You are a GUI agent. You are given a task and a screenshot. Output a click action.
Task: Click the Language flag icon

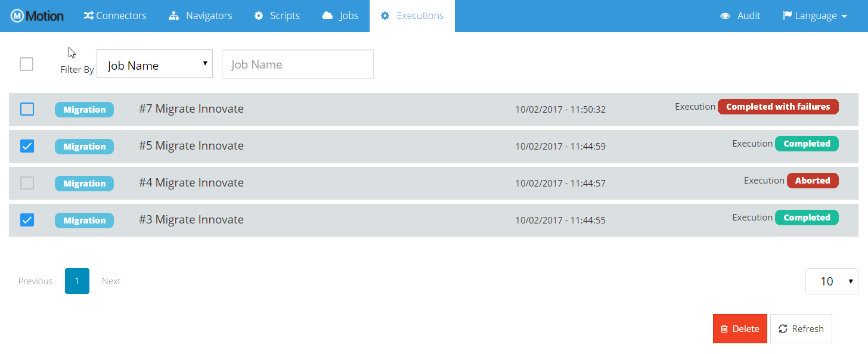tap(787, 15)
